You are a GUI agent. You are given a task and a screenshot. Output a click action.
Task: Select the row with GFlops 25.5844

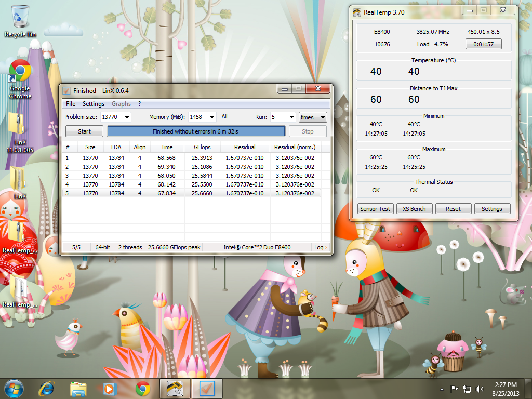coord(192,176)
